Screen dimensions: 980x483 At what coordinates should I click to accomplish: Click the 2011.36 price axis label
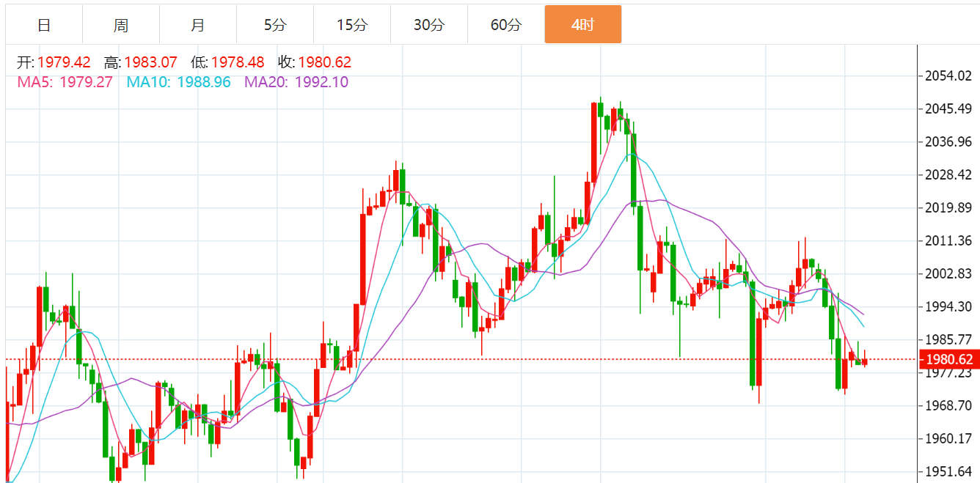click(x=950, y=241)
